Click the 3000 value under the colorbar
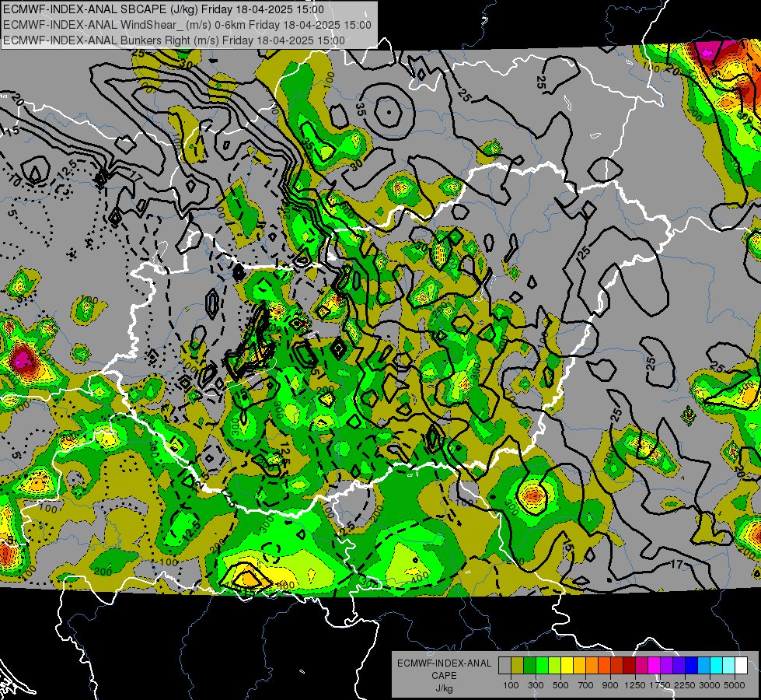Image resolution: width=761 pixels, height=700 pixels. [x=710, y=685]
